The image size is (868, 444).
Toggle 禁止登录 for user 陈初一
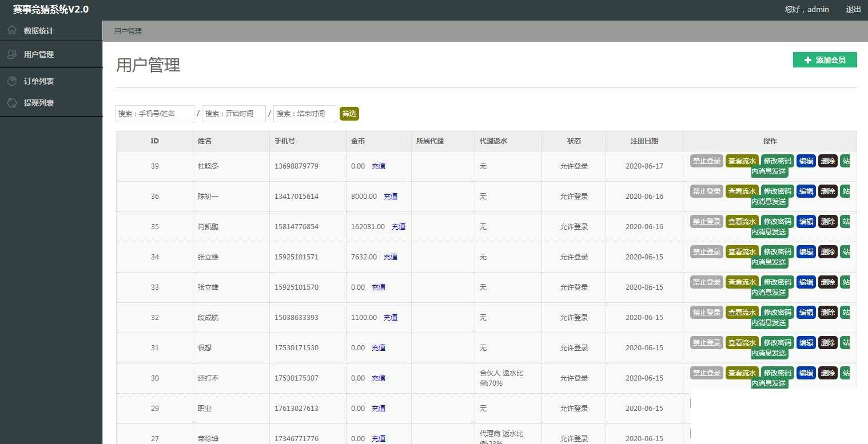coord(706,191)
